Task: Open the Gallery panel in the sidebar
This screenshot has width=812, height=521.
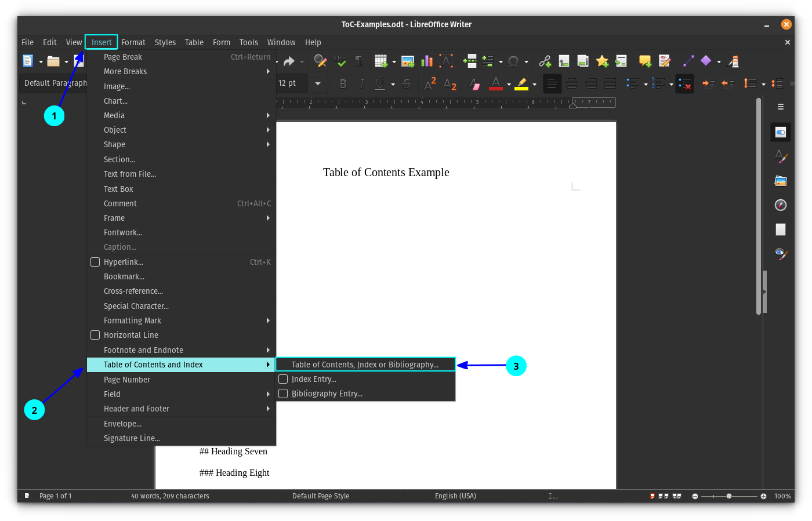Action: 780,181
